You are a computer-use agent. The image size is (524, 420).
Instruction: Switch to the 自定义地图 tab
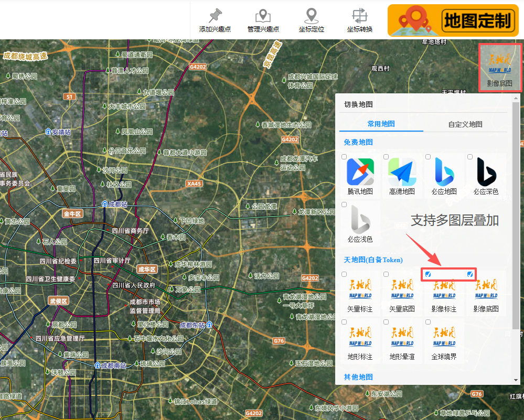click(x=465, y=124)
